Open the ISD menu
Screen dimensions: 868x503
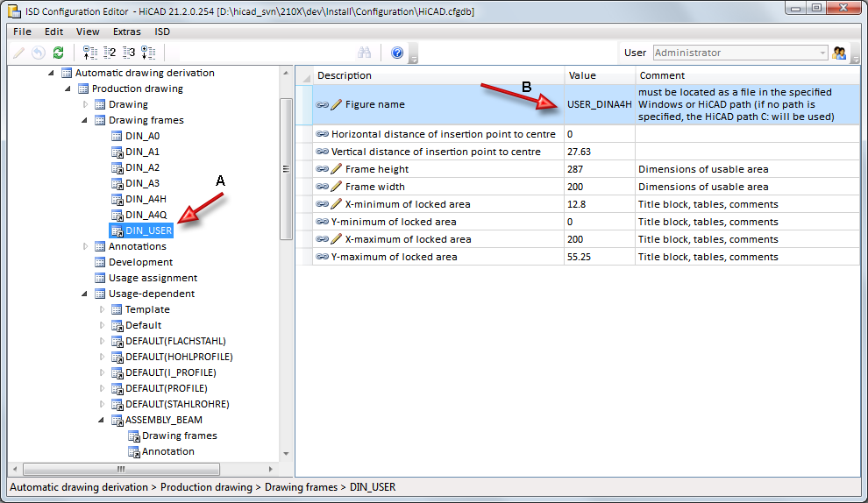[162, 32]
